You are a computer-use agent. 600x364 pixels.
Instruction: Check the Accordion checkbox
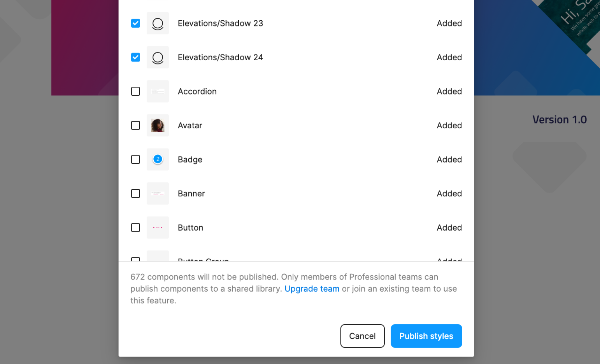[135, 91]
